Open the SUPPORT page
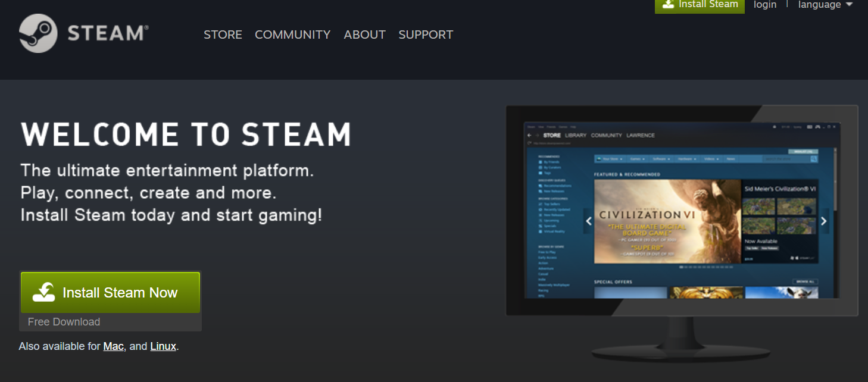868x382 pixels. pyautogui.click(x=426, y=35)
